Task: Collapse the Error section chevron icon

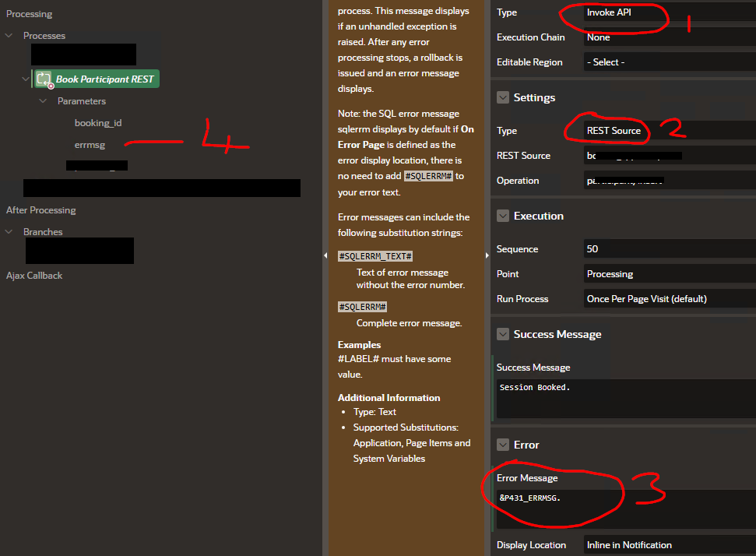Action: pos(503,445)
